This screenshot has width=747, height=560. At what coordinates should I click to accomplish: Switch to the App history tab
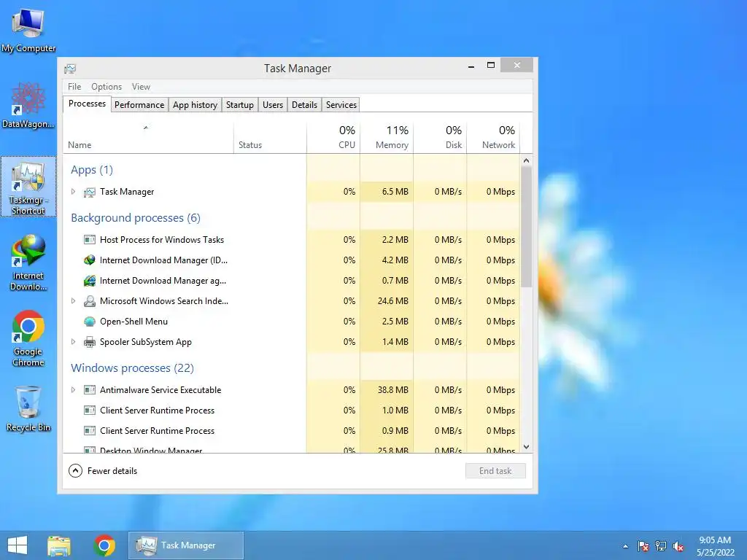pyautogui.click(x=195, y=105)
